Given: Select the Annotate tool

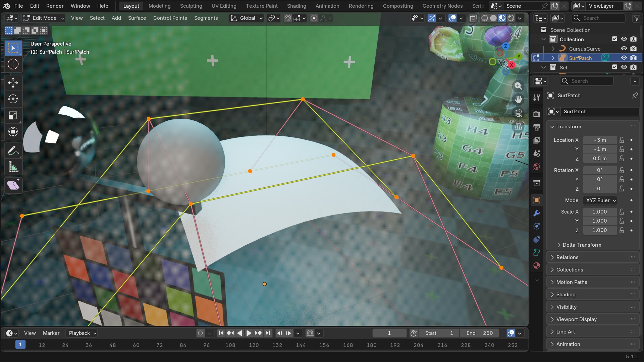Looking at the screenshot, I should coord(13,150).
